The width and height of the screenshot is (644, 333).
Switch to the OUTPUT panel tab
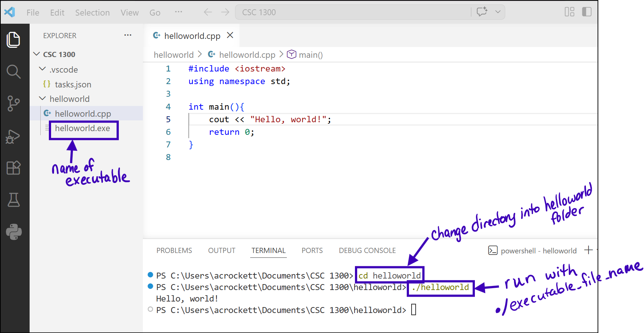[221, 250]
